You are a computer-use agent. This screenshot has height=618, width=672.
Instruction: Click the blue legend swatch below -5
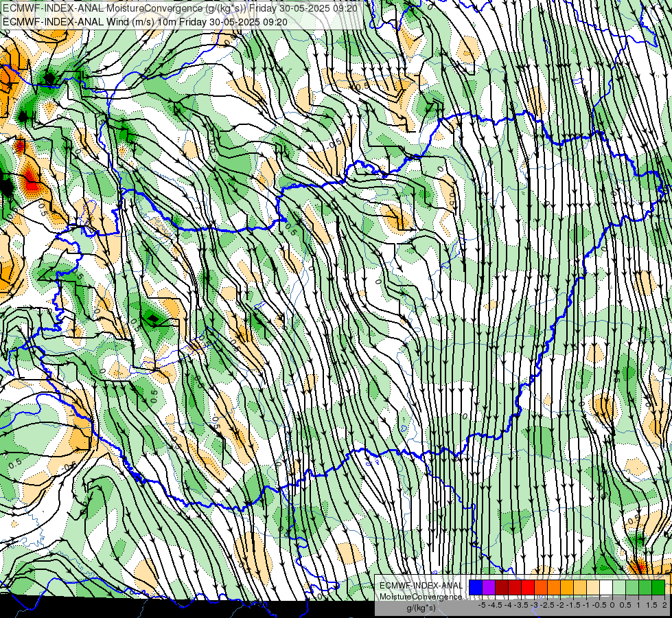(x=476, y=588)
